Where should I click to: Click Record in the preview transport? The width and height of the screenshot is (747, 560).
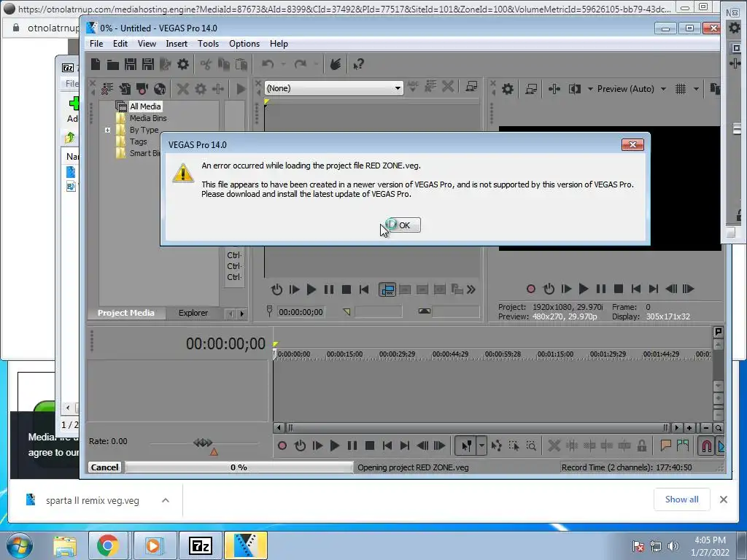[x=531, y=289]
